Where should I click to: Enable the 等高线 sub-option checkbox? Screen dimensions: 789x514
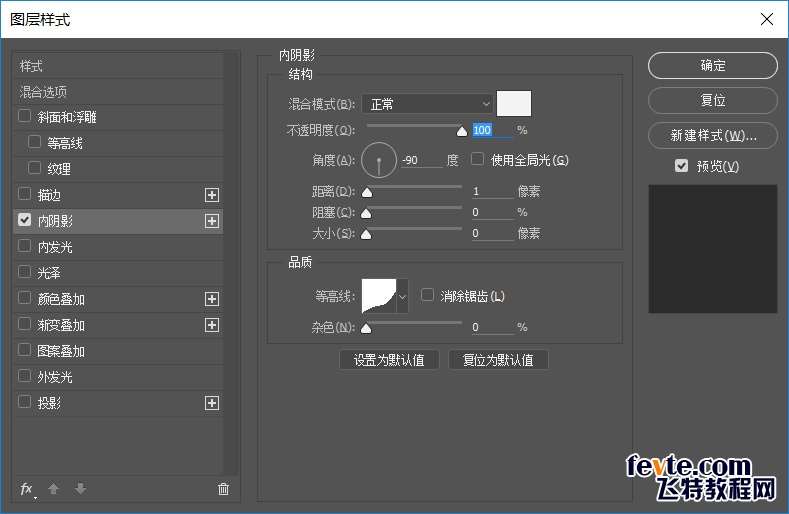coord(34,142)
